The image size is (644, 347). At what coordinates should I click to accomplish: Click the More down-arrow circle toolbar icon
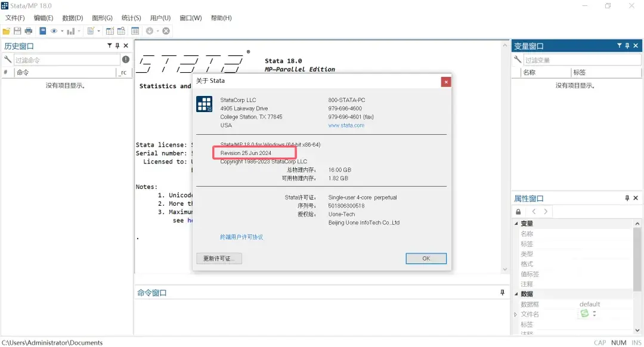pos(150,31)
